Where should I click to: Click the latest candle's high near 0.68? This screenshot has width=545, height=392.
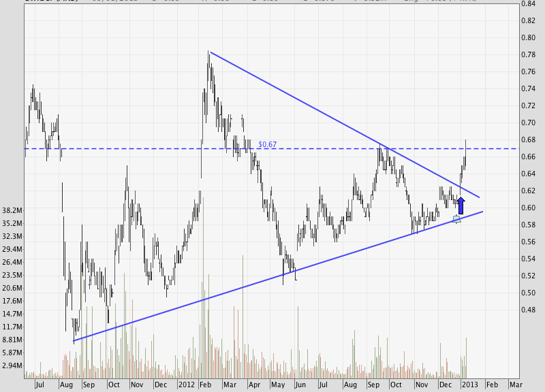(466, 141)
